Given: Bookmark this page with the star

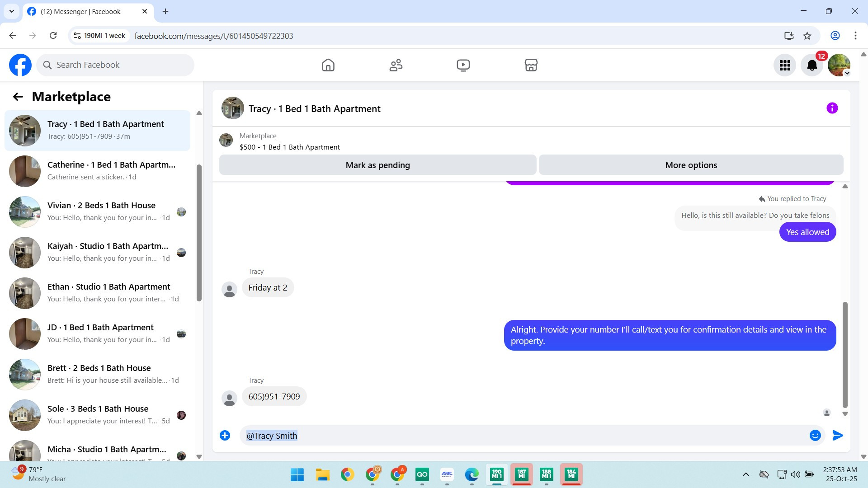Looking at the screenshot, I should tap(807, 36).
